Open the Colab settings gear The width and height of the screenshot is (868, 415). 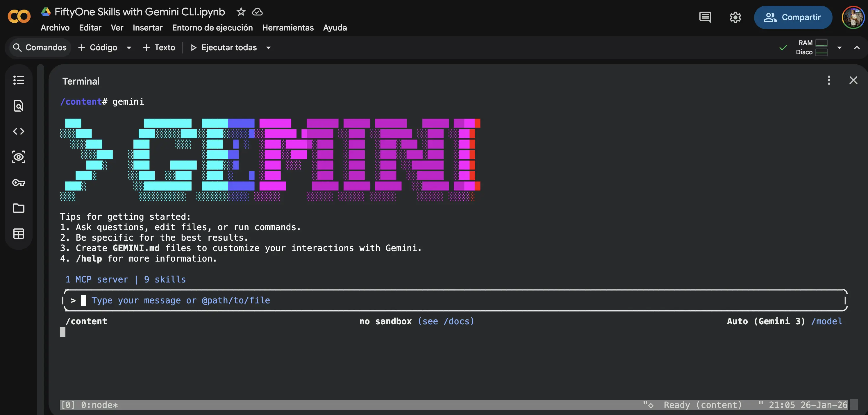pyautogui.click(x=735, y=17)
